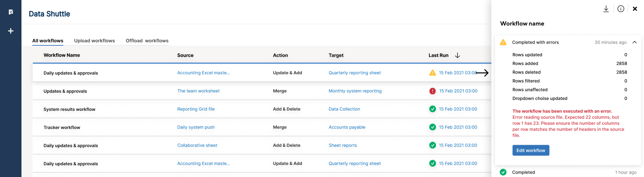This screenshot has width=644, height=177.
Task: Switch to All workflows tab
Action: click(x=48, y=41)
